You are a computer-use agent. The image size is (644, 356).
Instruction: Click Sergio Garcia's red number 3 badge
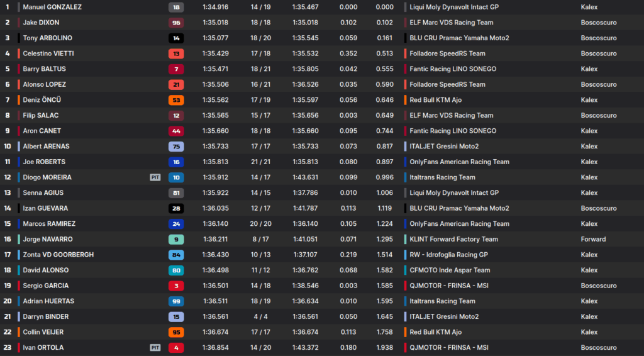click(x=176, y=286)
